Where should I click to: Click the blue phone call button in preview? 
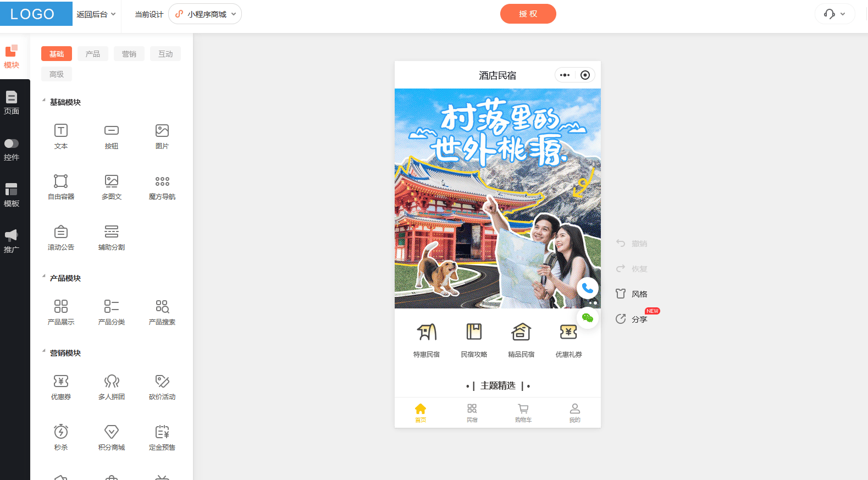tap(588, 288)
